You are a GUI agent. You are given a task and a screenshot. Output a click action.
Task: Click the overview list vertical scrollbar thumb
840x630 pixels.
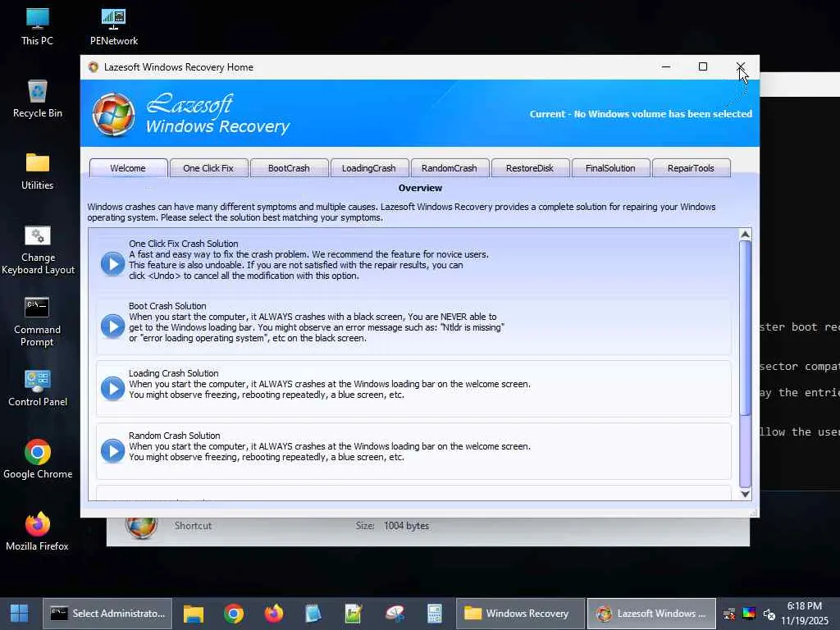pos(745,328)
